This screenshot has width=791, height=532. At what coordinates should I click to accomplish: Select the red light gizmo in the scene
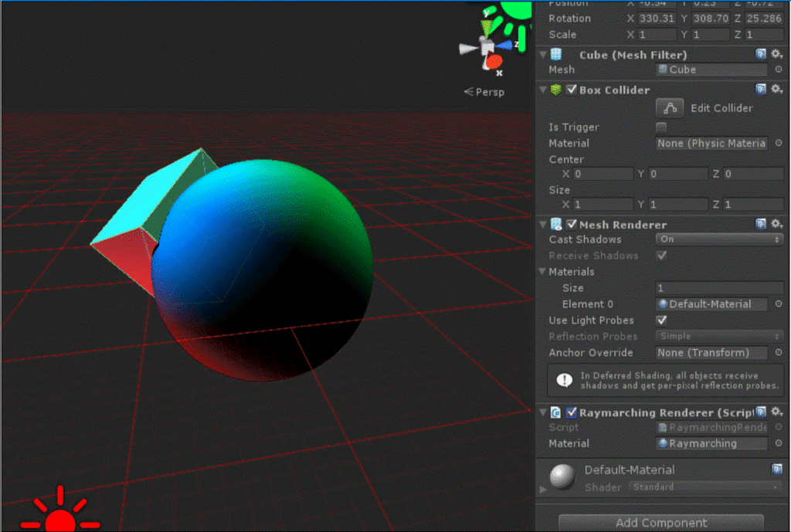point(60,510)
